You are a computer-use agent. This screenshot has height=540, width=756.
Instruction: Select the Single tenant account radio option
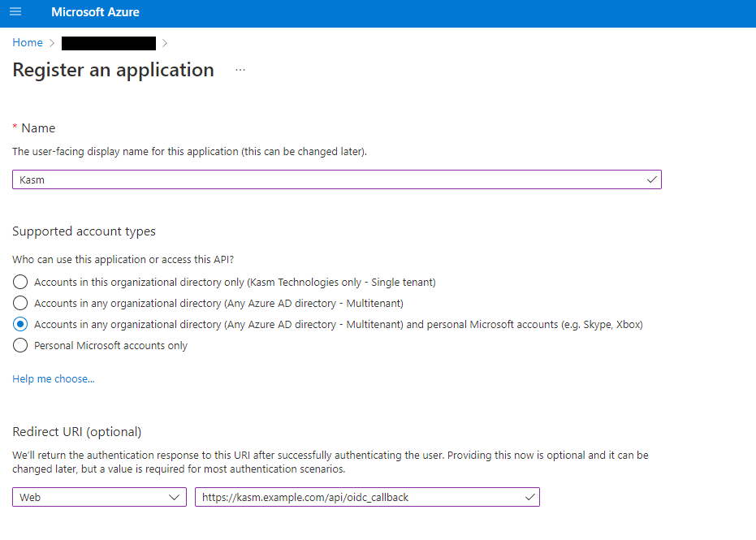21,282
